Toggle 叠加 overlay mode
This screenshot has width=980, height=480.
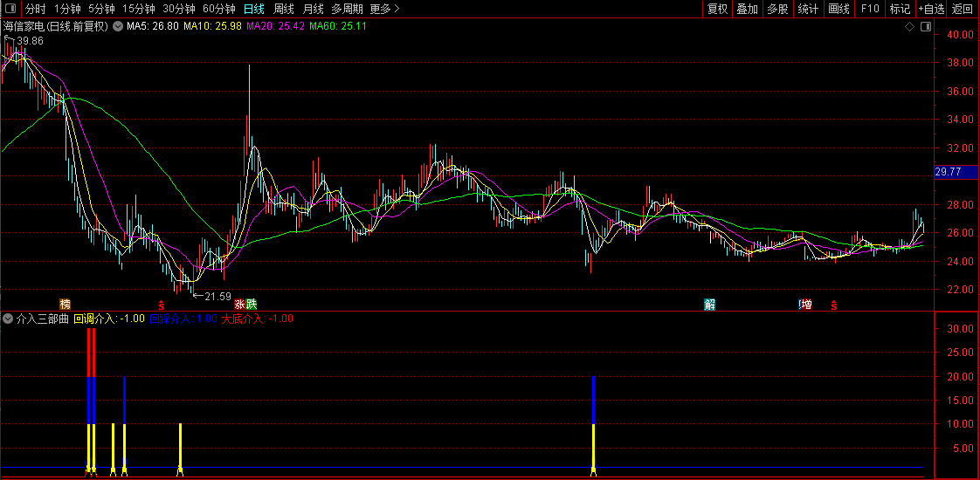tap(747, 9)
